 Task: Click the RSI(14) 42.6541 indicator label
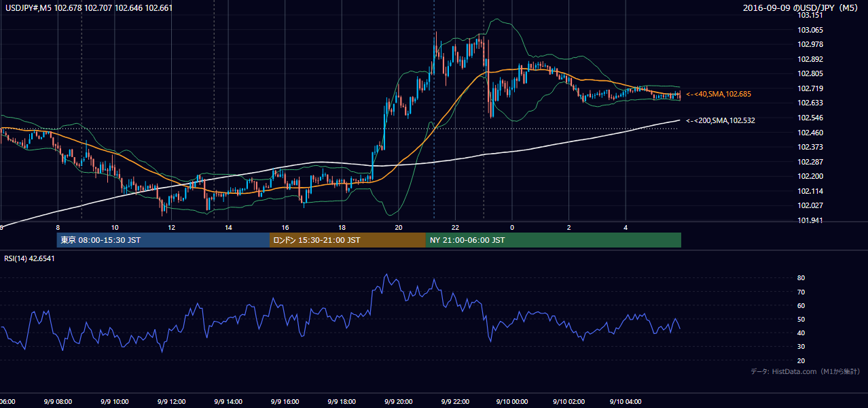(30, 258)
